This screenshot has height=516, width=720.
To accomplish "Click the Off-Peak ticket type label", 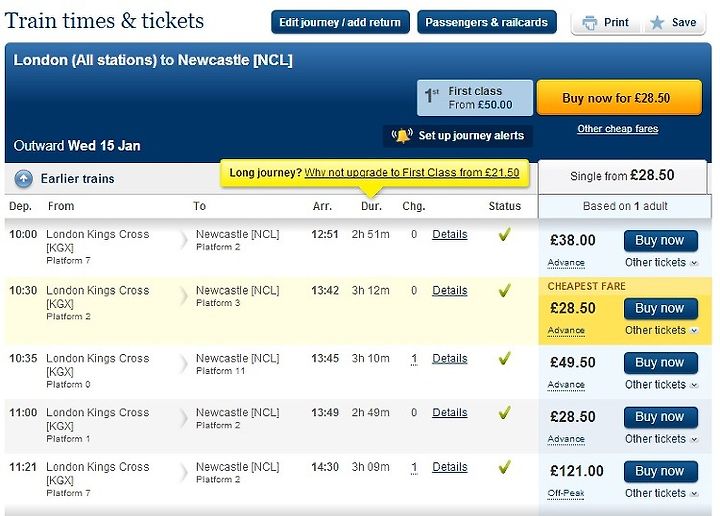I will click(x=566, y=493).
